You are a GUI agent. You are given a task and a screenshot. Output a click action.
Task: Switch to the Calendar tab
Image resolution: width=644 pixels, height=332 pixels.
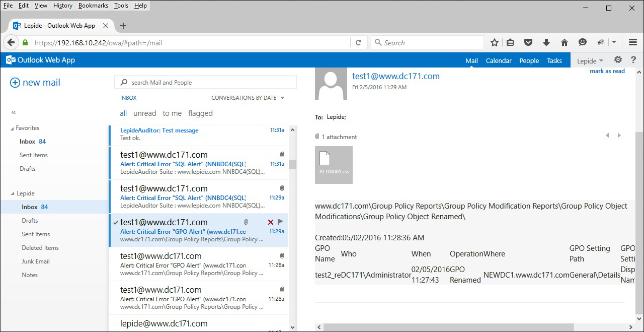click(x=498, y=60)
